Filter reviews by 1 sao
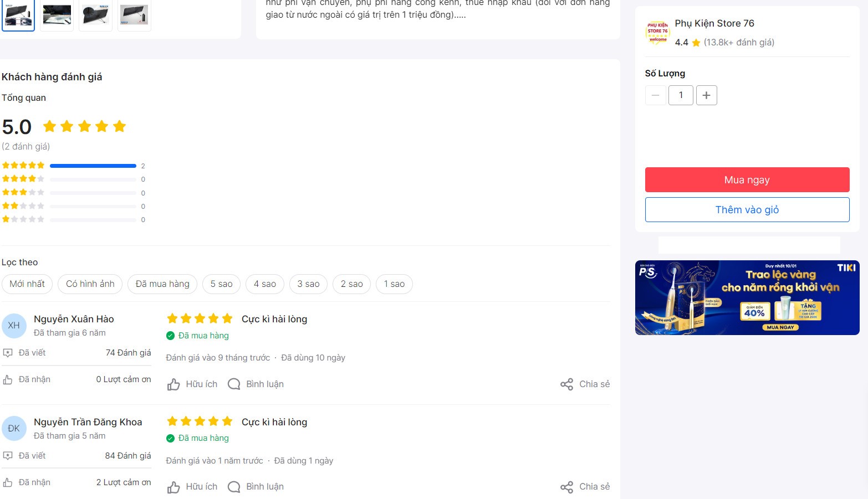Screen dimensions: 868x499 click(x=395, y=284)
